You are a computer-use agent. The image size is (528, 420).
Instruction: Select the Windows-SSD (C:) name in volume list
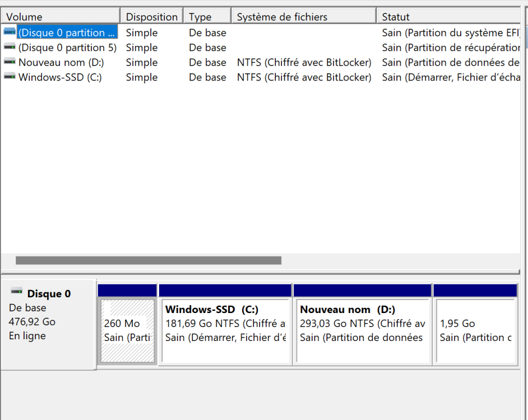coord(60,77)
